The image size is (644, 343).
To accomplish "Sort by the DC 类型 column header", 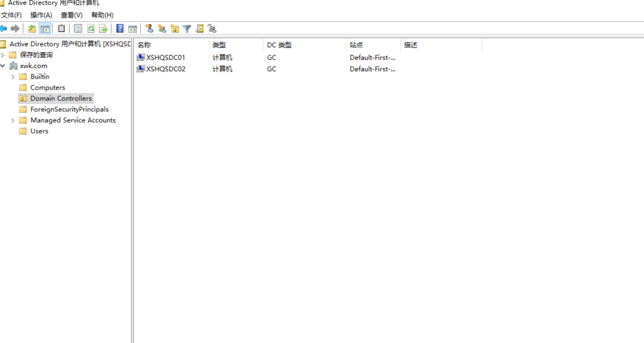I will tap(305, 45).
